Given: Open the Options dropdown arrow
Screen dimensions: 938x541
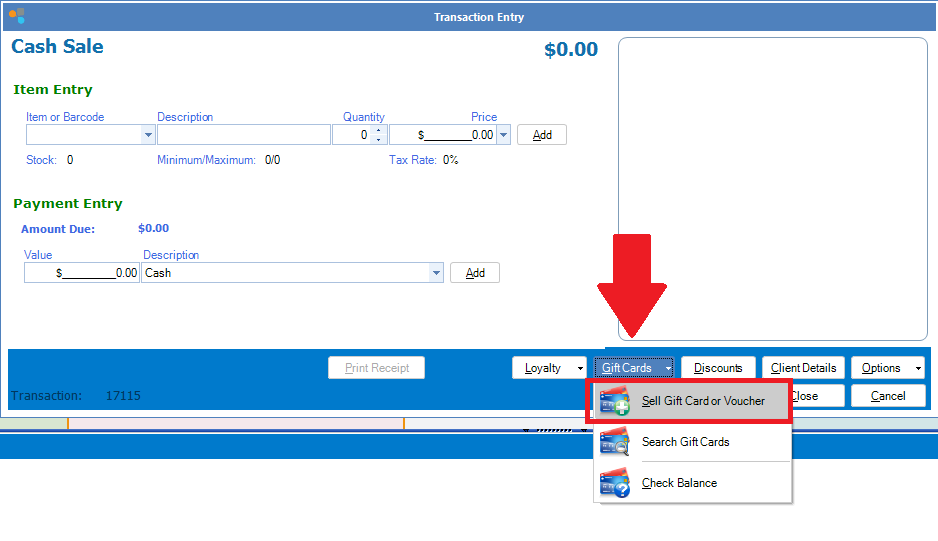Looking at the screenshot, I should 918,368.
